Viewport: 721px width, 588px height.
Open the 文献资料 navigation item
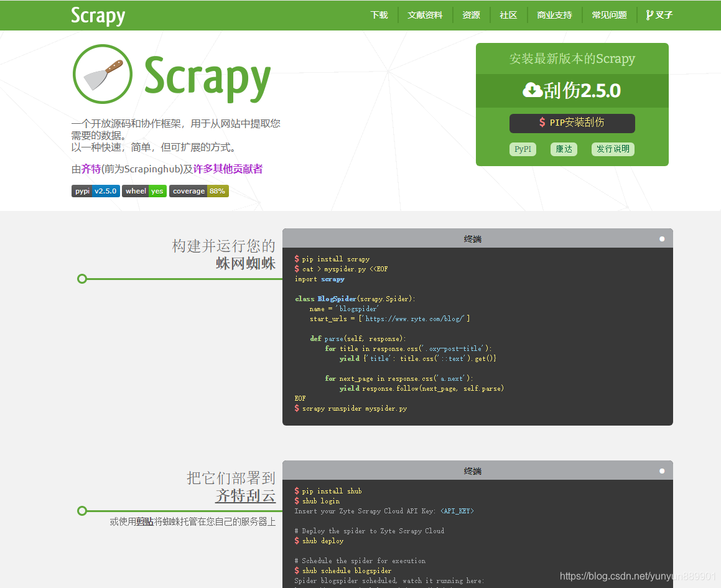pos(425,15)
